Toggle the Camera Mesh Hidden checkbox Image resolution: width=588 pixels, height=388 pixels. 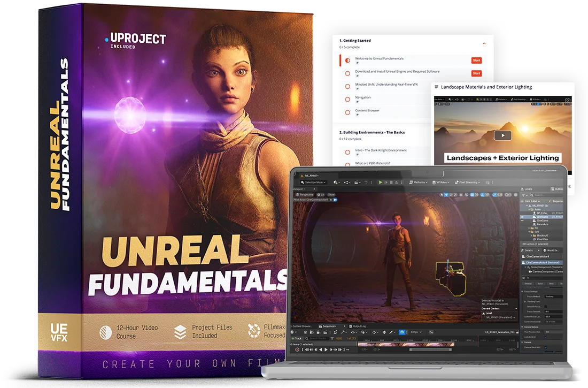(x=546, y=347)
